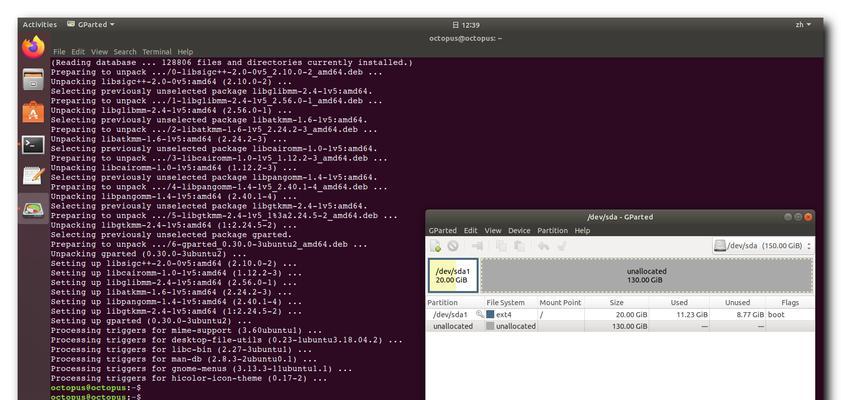Click the /dev/sda - GParted window title
This screenshot has height=400, width=841.
coord(620,217)
